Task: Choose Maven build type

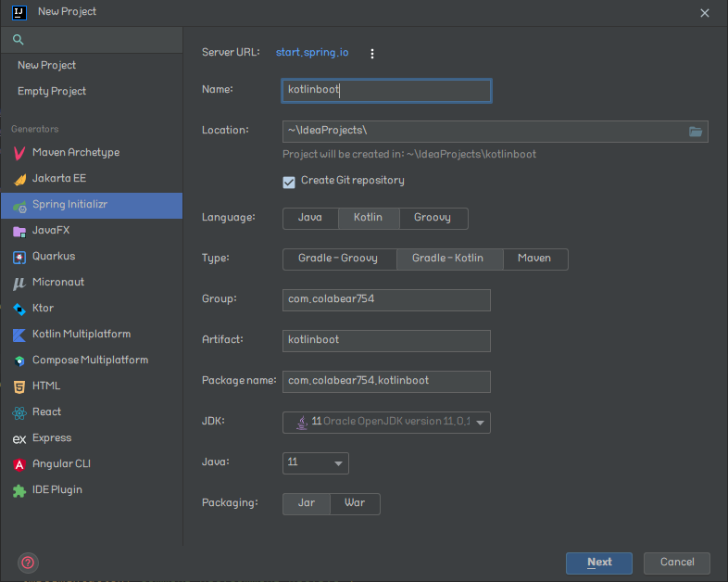Action: tap(534, 259)
